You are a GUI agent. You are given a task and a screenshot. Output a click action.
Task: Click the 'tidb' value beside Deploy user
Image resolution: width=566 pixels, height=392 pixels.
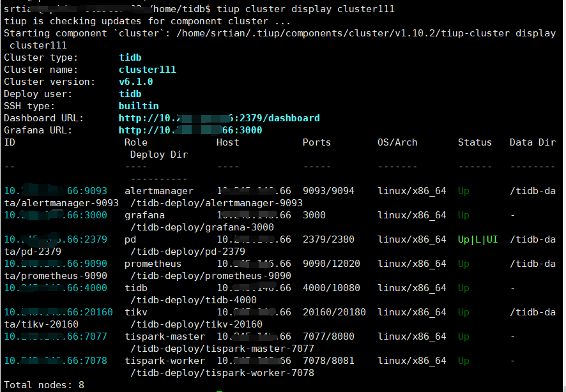130,94
